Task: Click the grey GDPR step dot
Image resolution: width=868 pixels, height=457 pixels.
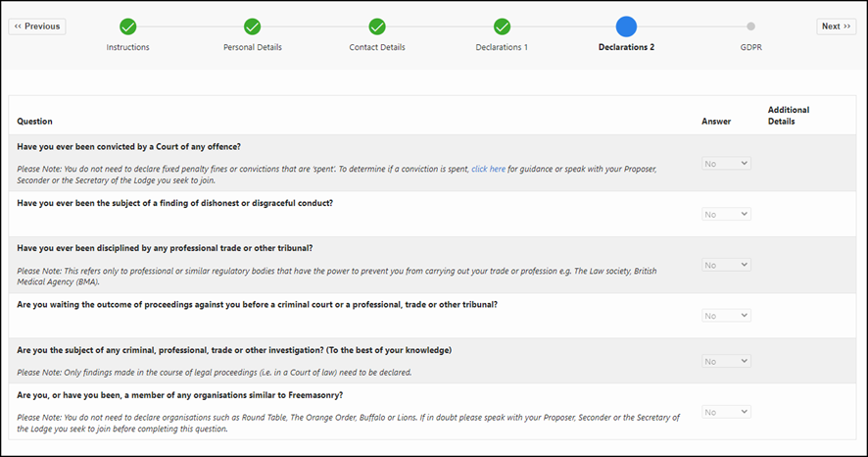Action: click(750, 26)
